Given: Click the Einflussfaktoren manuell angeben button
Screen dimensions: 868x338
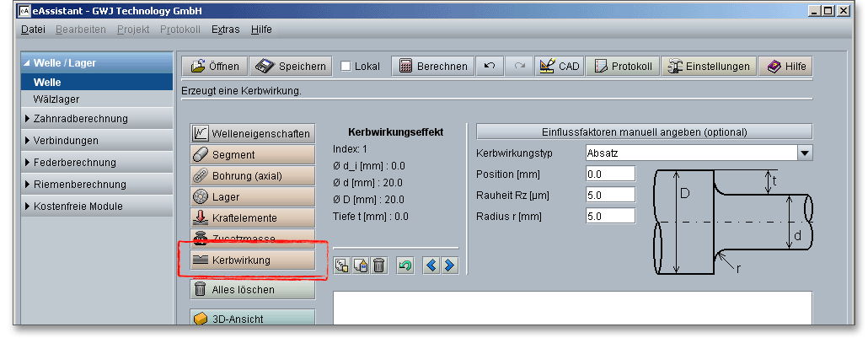Looking at the screenshot, I should pos(644,131).
